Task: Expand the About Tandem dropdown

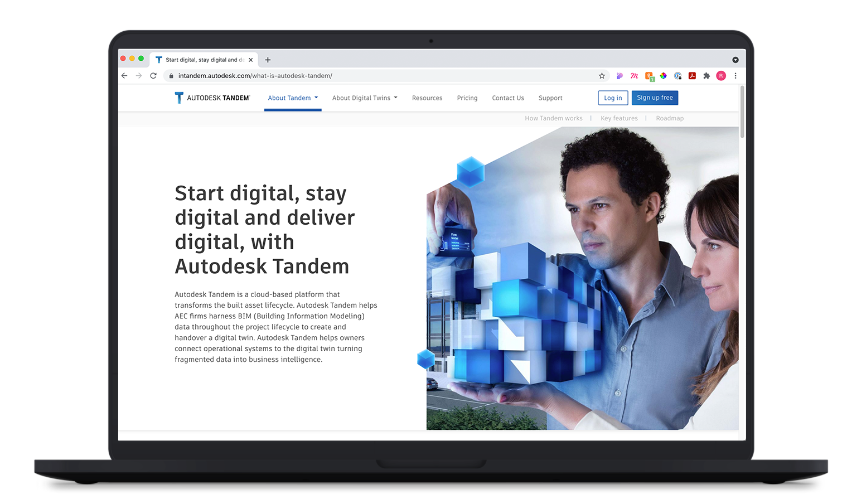Action: pyautogui.click(x=293, y=98)
